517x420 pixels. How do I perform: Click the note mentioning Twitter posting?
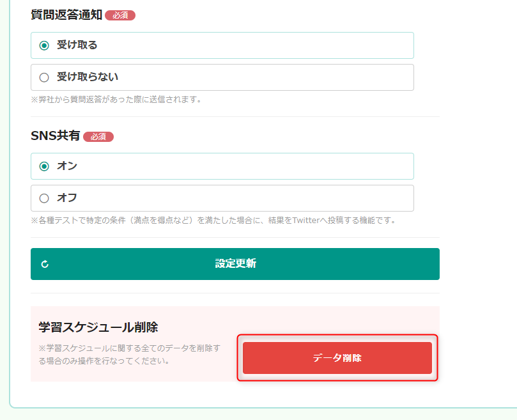(214, 221)
